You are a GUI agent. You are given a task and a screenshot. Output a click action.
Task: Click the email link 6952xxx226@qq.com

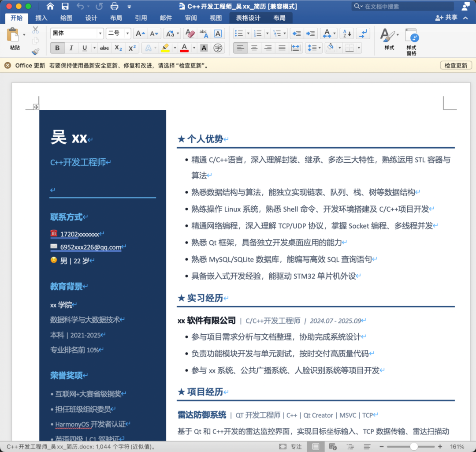91,247
